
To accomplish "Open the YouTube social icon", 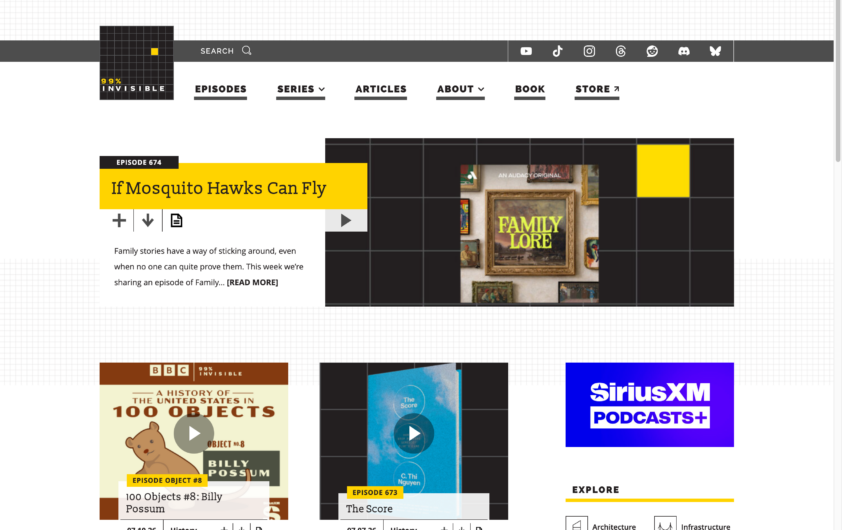I will (526, 51).
